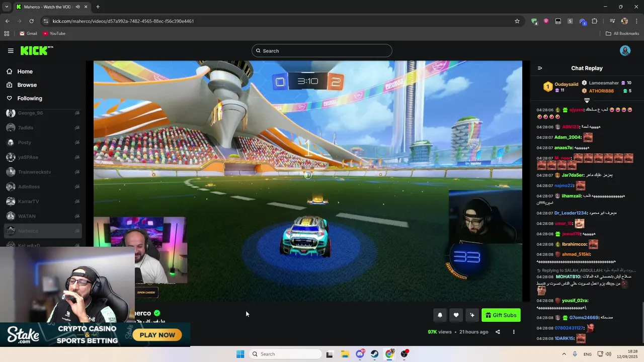Viewport: 644px width, 362px height.
Task: Bookmark this page with the star icon
Action: [x=517, y=21]
